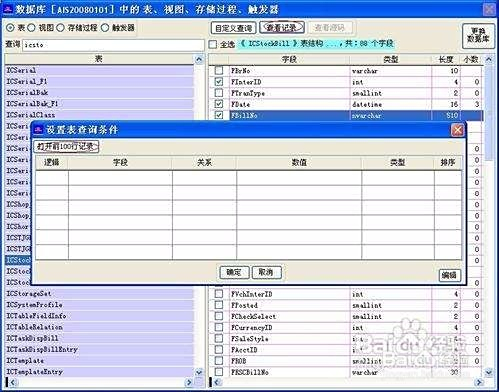Click the 长度 column header
This screenshot has height=392, width=499.
click(446, 60)
